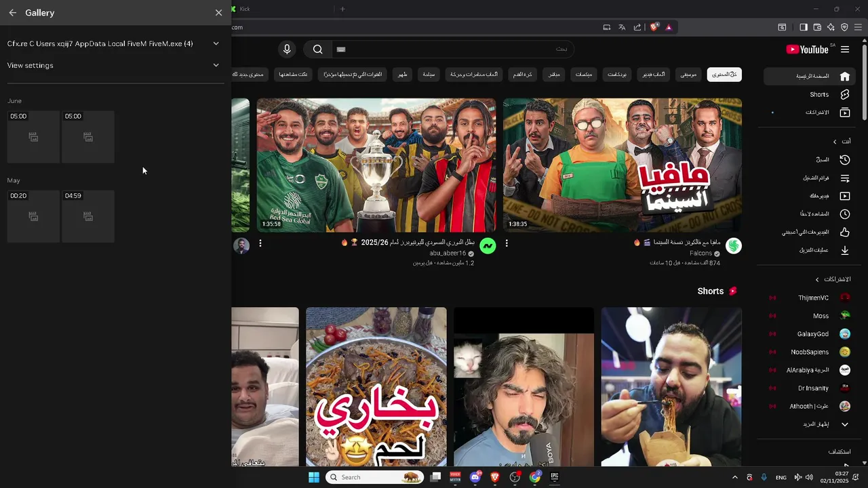Expand the View settings section
Viewport: 868px width, 488px height.
[216, 65]
